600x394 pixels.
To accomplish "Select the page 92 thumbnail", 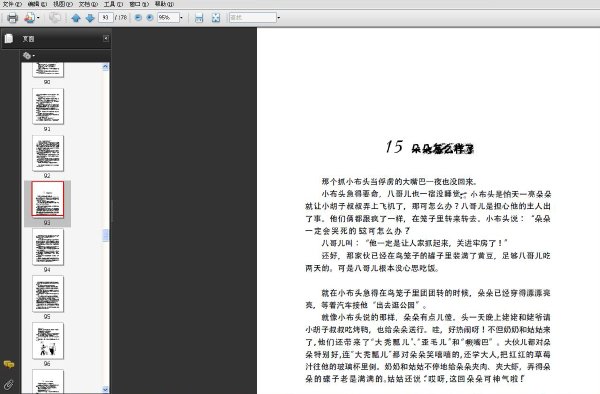I will coord(48,153).
